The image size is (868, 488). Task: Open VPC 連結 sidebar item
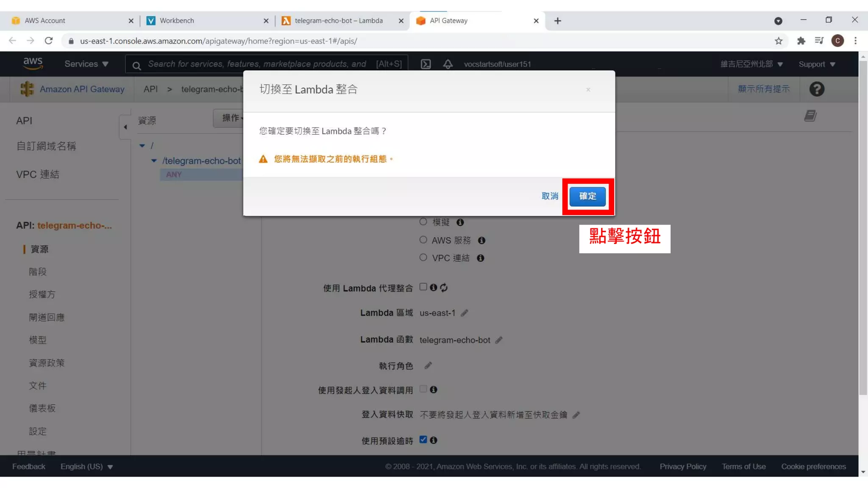(38, 175)
